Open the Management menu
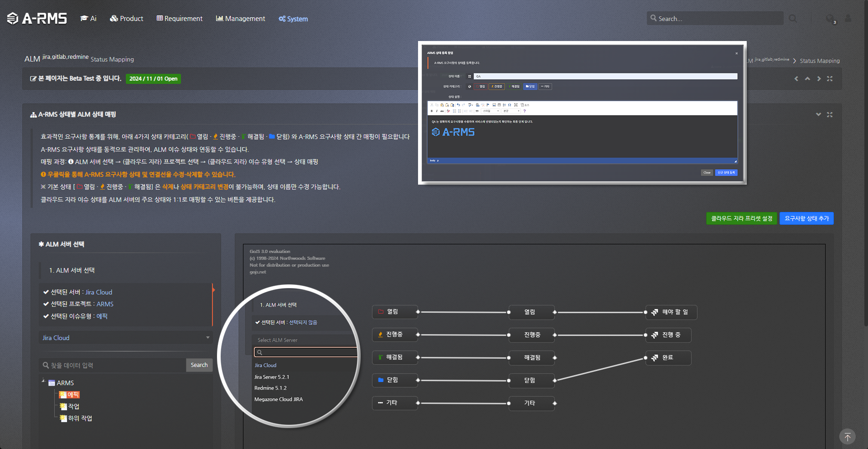Screen dimensions: 868x449 (x=240, y=19)
